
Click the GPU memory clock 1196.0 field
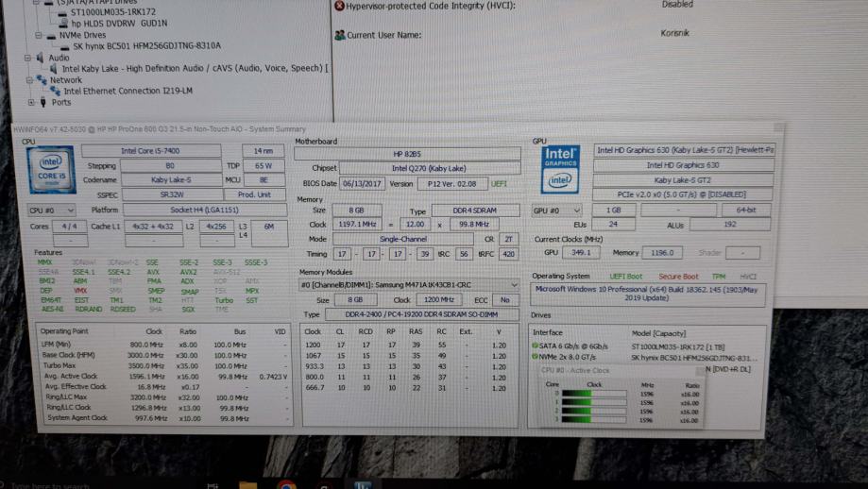tap(662, 252)
